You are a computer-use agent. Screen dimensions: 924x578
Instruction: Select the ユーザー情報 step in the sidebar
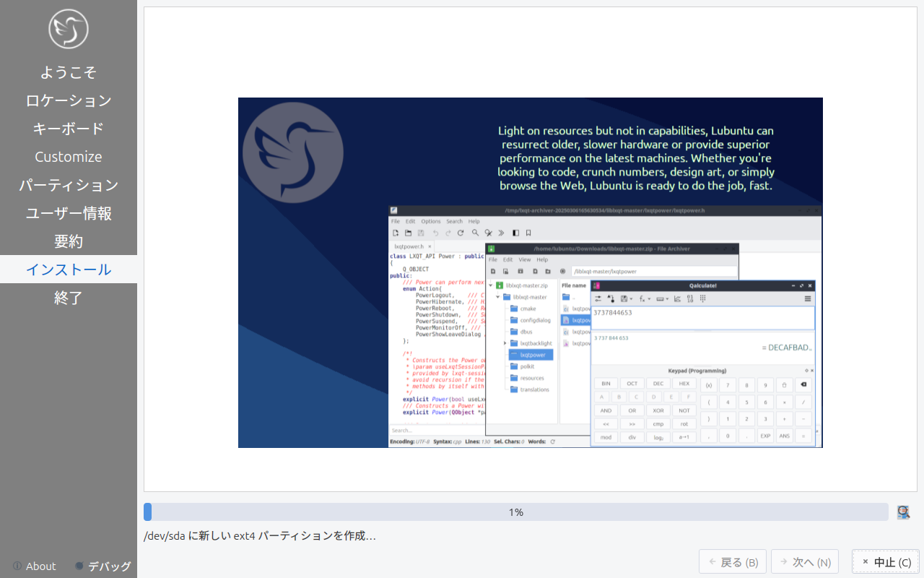69,213
